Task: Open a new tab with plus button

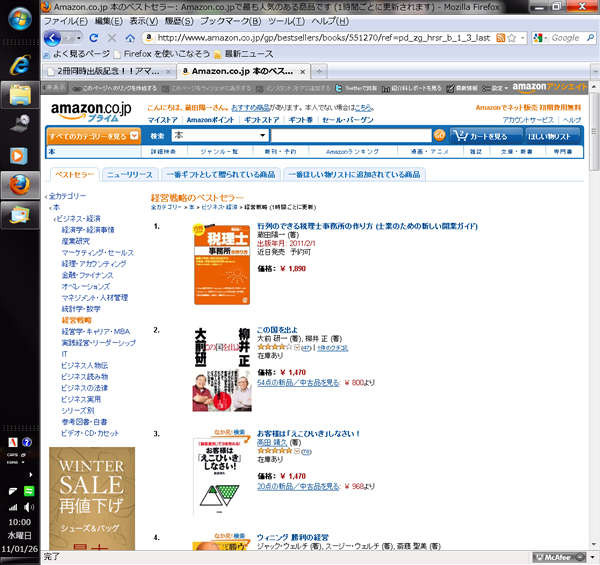Action: pos(319,72)
